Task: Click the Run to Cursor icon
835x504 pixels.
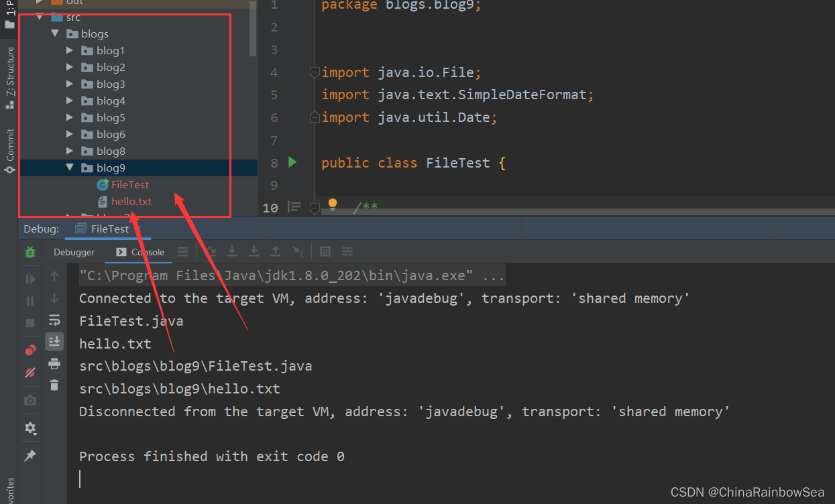Action: coord(298,251)
